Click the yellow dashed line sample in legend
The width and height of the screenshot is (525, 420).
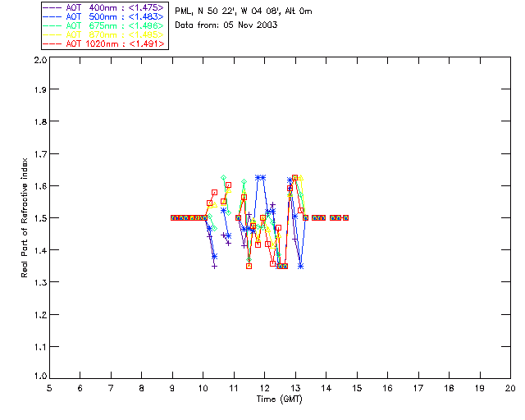[x=52, y=34]
